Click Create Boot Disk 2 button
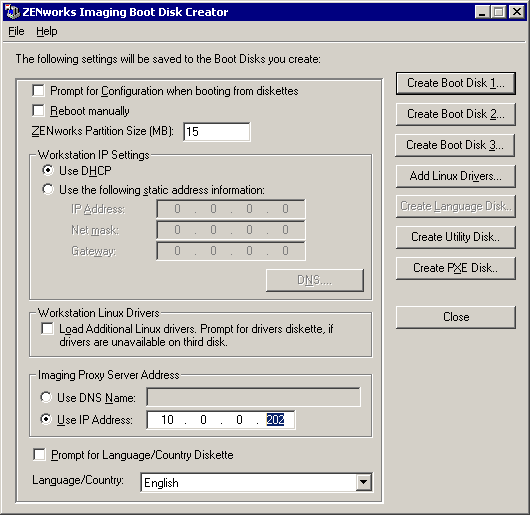Viewport: 530px width, 515px height. 456,114
